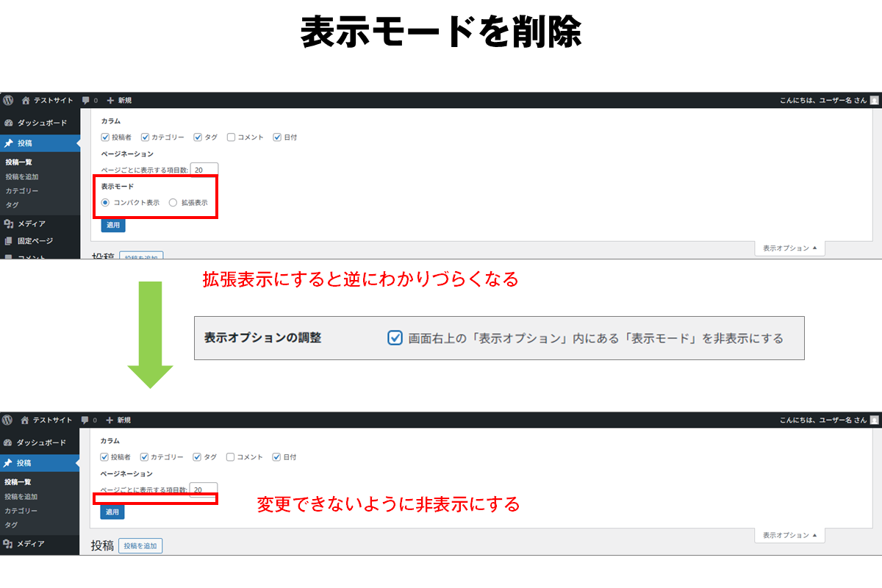Viewport: 882px width, 588px height.
Task: Uncheck カテゴリー column checkbox in upper screenshot
Action: coord(145,137)
